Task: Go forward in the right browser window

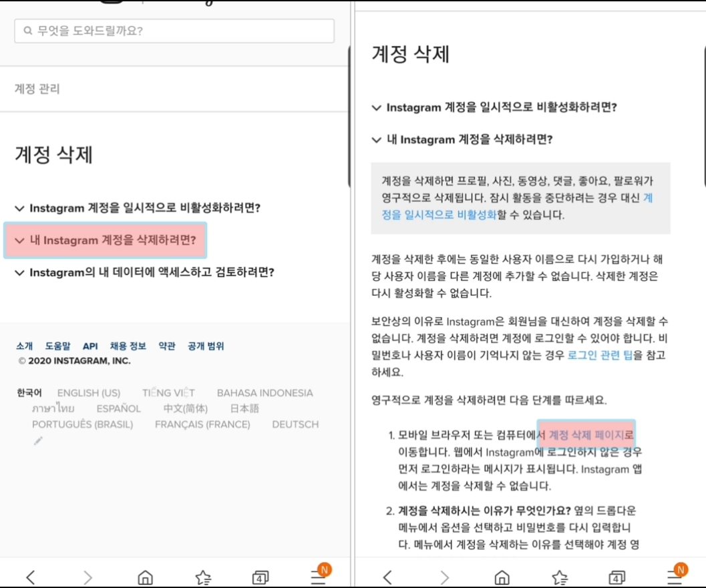Action: 444,577
